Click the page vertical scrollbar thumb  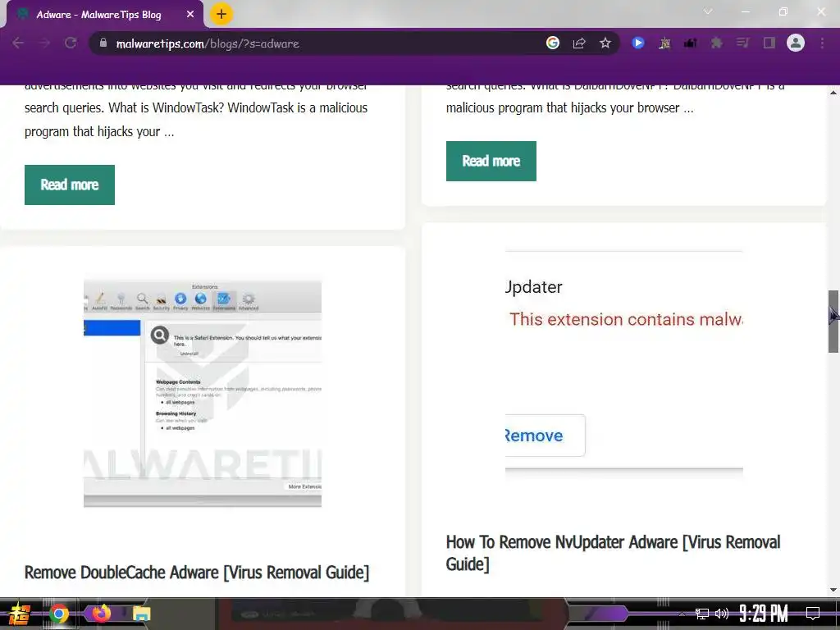click(833, 322)
